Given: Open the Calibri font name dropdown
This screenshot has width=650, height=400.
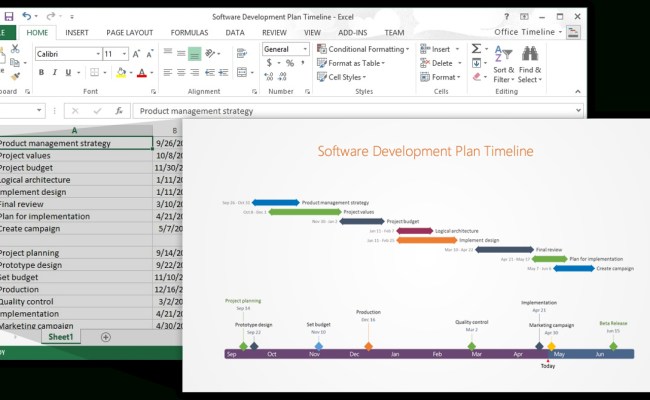Looking at the screenshot, I should pyautogui.click(x=98, y=54).
